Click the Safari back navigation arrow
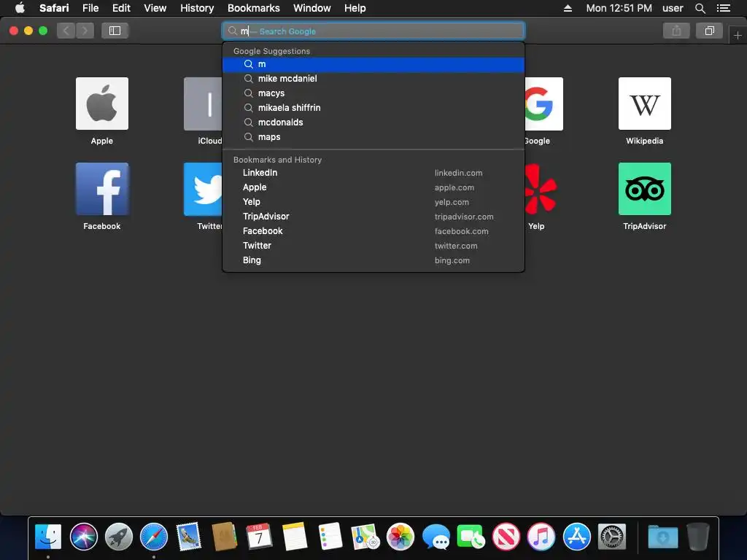 66,31
